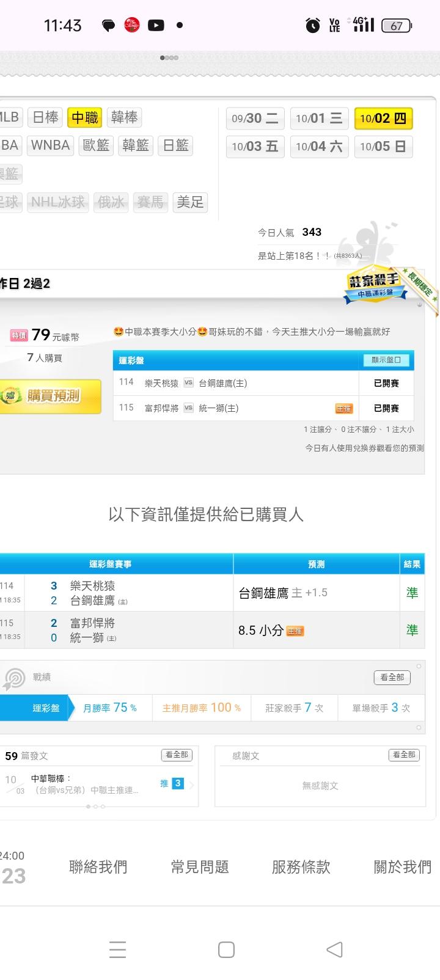The height and width of the screenshot is (980, 440).
Task: Expand post with right chevron arrow
Action: (192, 784)
